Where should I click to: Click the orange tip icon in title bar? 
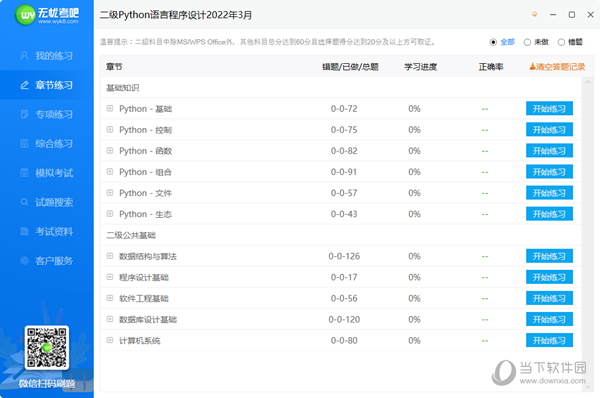click(535, 15)
